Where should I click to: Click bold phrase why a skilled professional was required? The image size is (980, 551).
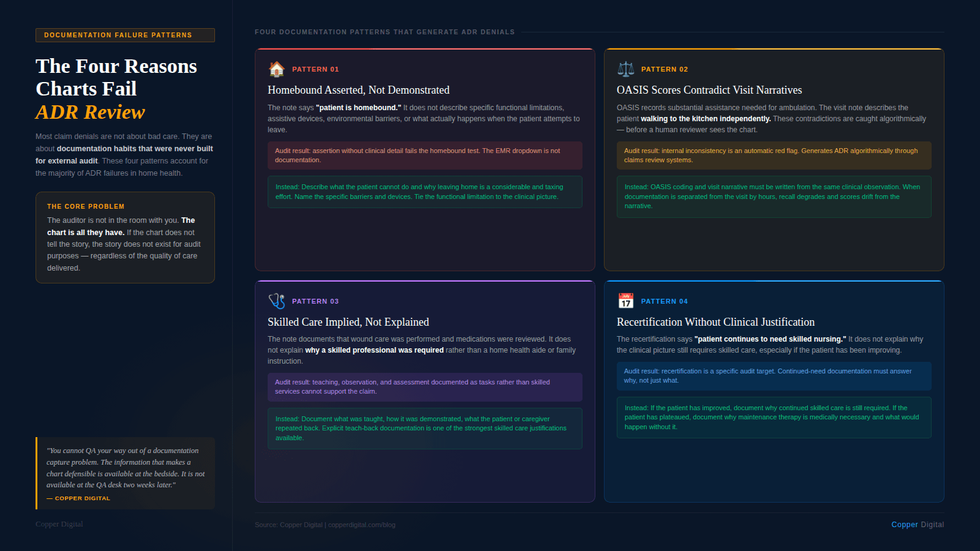click(374, 350)
